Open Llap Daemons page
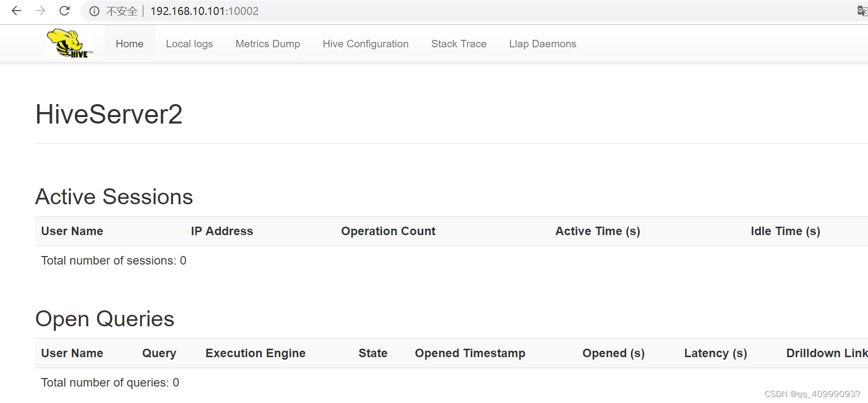This screenshot has height=403, width=868. pyautogui.click(x=542, y=44)
